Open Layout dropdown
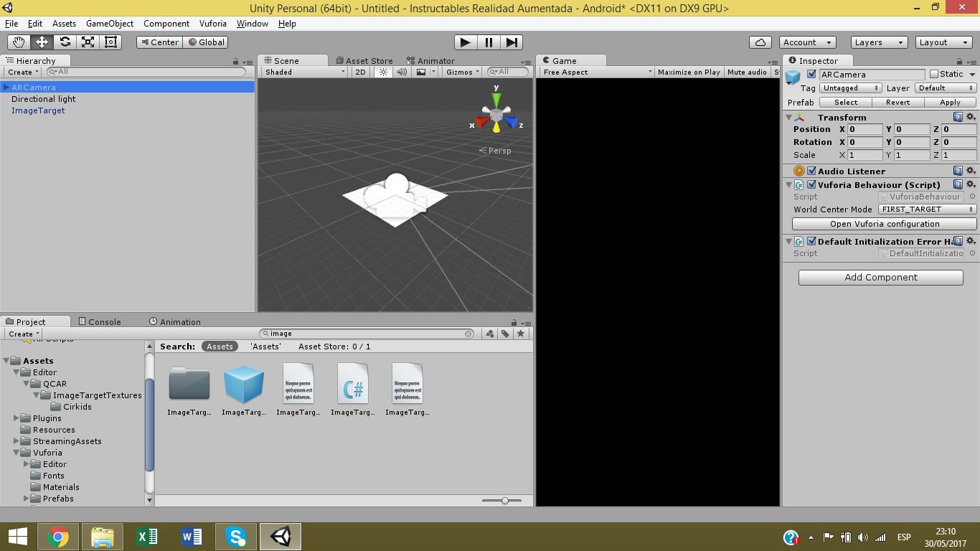Screen dimensions: 980x551 coord(944,42)
